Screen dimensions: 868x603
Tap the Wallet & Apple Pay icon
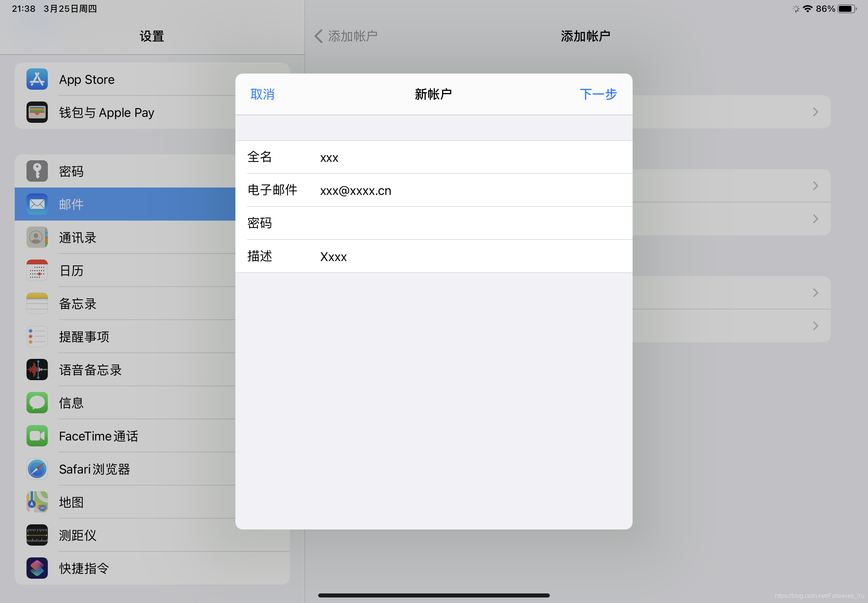click(37, 112)
